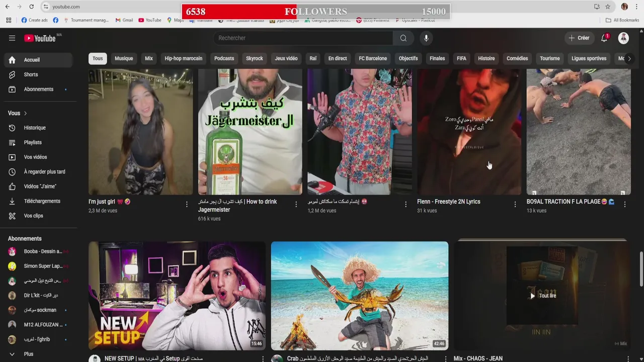Image resolution: width=644 pixels, height=362 pixels.
Task: Open Vos clips in sidebar
Action: click(x=38, y=216)
